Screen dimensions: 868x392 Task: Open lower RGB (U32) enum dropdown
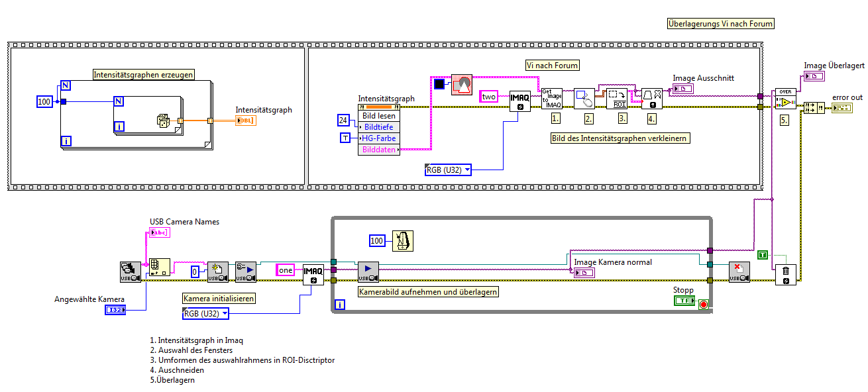[x=205, y=313]
